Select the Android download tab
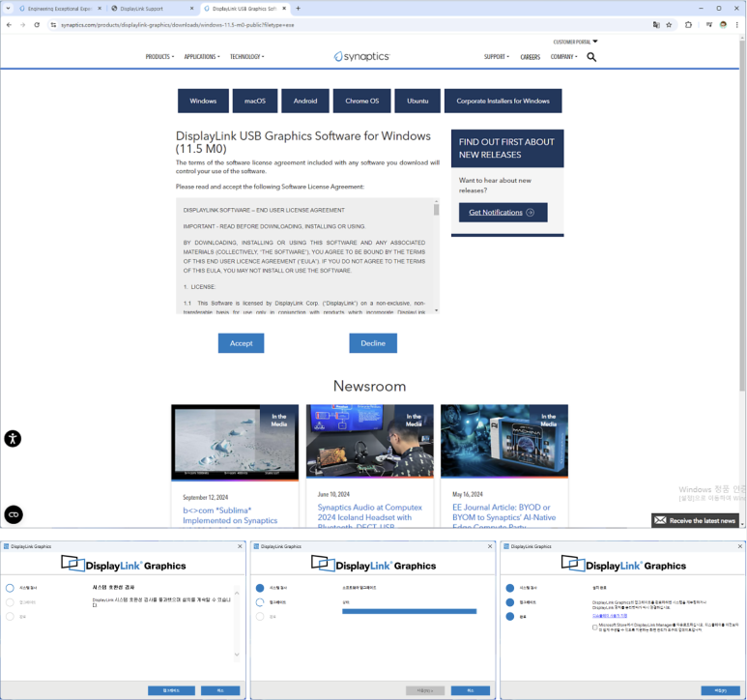747x700 pixels. click(305, 101)
